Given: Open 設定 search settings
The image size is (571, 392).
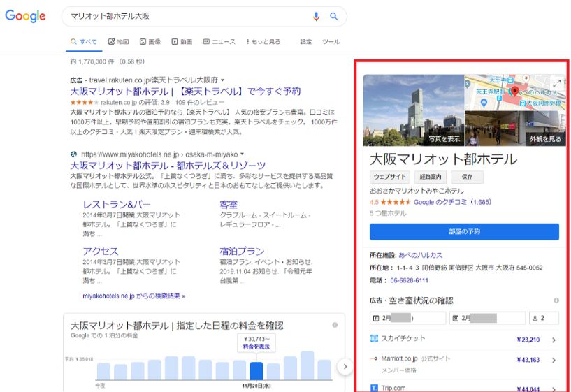Looking at the screenshot, I should tap(306, 41).
